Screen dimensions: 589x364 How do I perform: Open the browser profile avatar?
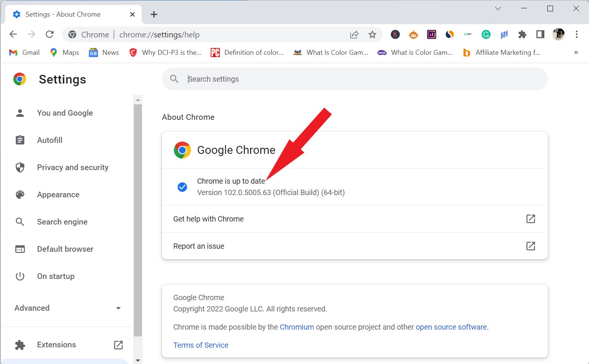[x=558, y=34]
